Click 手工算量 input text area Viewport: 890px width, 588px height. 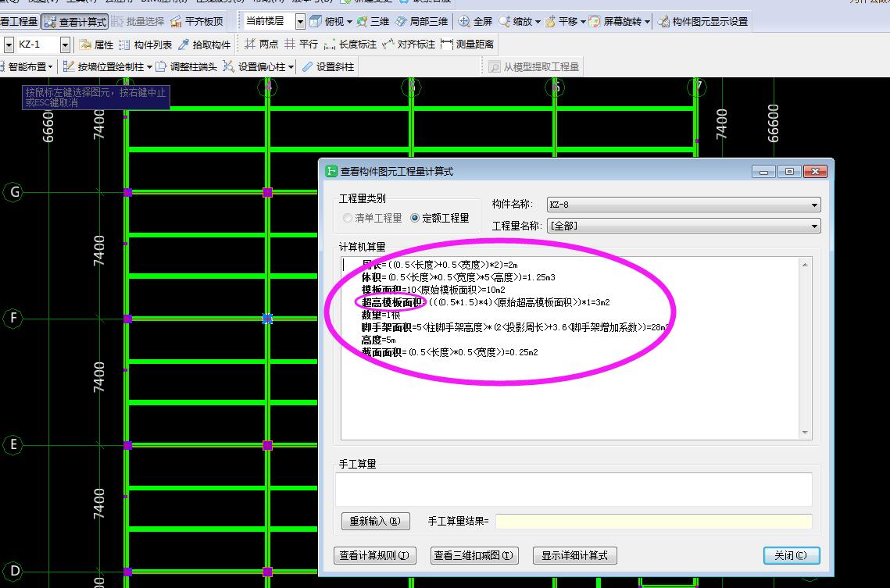(x=574, y=490)
